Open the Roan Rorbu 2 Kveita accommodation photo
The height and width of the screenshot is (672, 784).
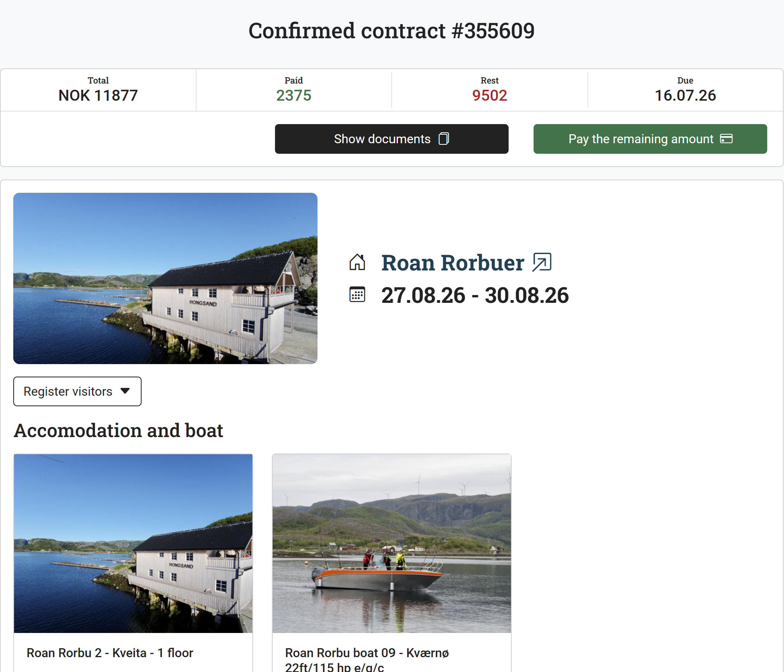(133, 543)
